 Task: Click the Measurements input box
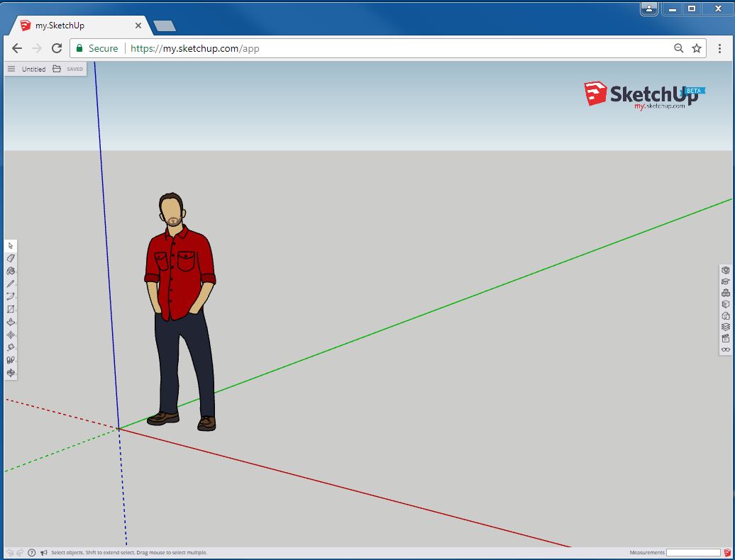tap(693, 552)
